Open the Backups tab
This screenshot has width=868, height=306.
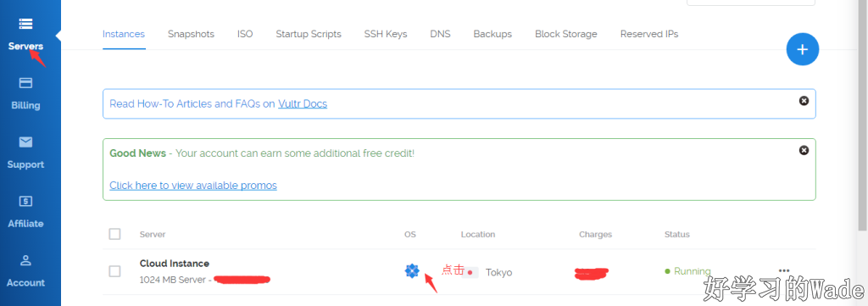pos(492,34)
